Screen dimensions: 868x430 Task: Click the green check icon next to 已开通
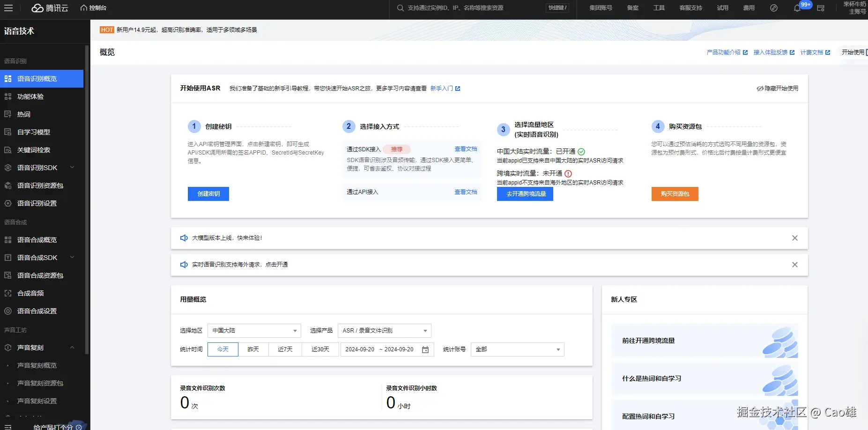pyautogui.click(x=581, y=152)
